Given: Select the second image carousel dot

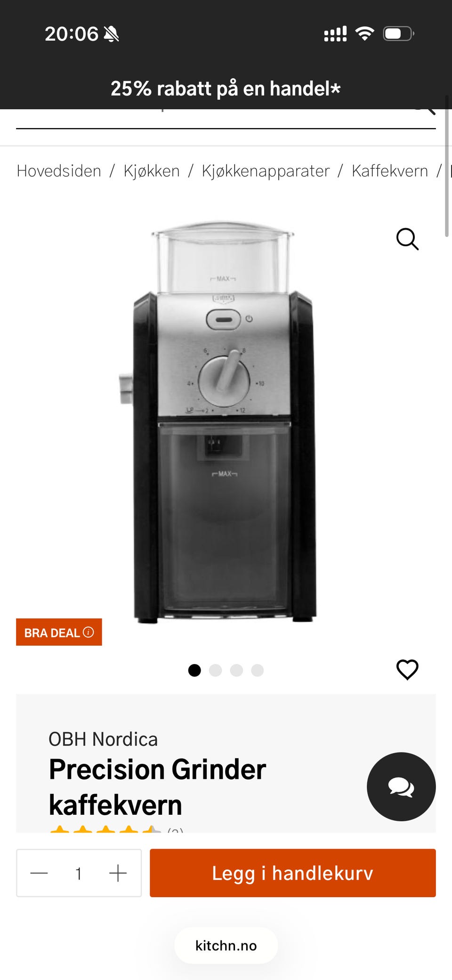Looking at the screenshot, I should click(216, 670).
